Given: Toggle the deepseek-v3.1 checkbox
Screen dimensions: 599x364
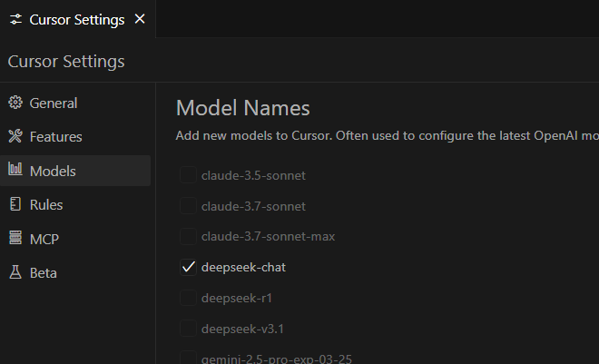Looking at the screenshot, I should (188, 329).
